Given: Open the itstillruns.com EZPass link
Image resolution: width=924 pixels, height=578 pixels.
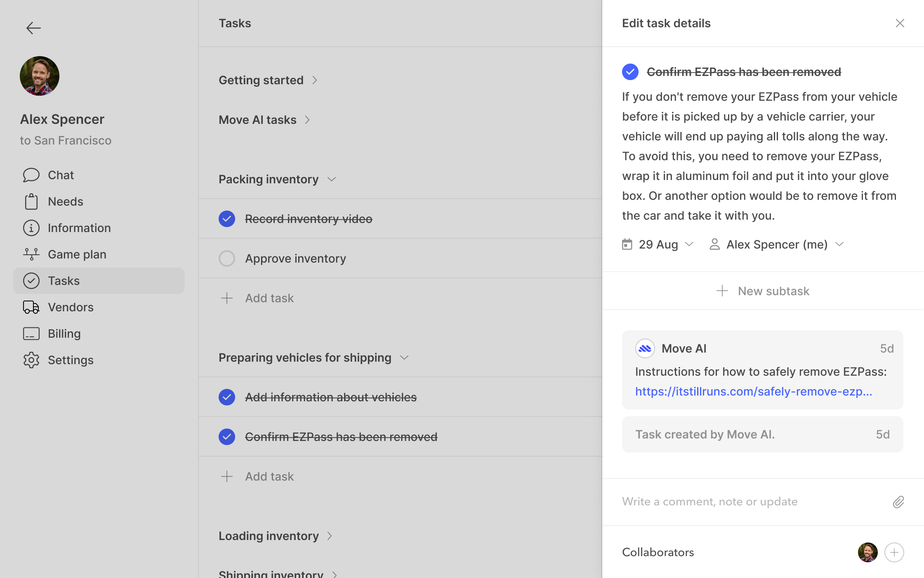Looking at the screenshot, I should click(x=753, y=391).
